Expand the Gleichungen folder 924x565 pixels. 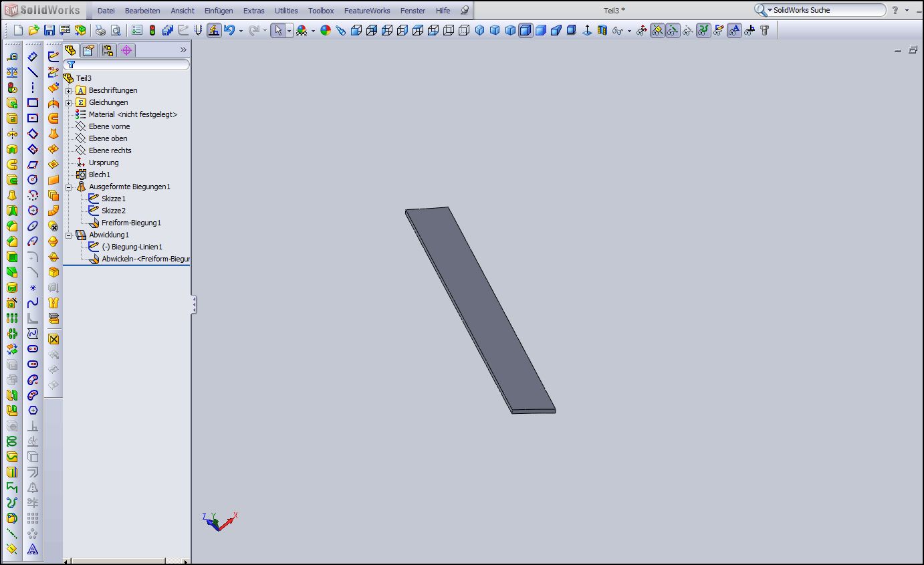click(x=68, y=102)
